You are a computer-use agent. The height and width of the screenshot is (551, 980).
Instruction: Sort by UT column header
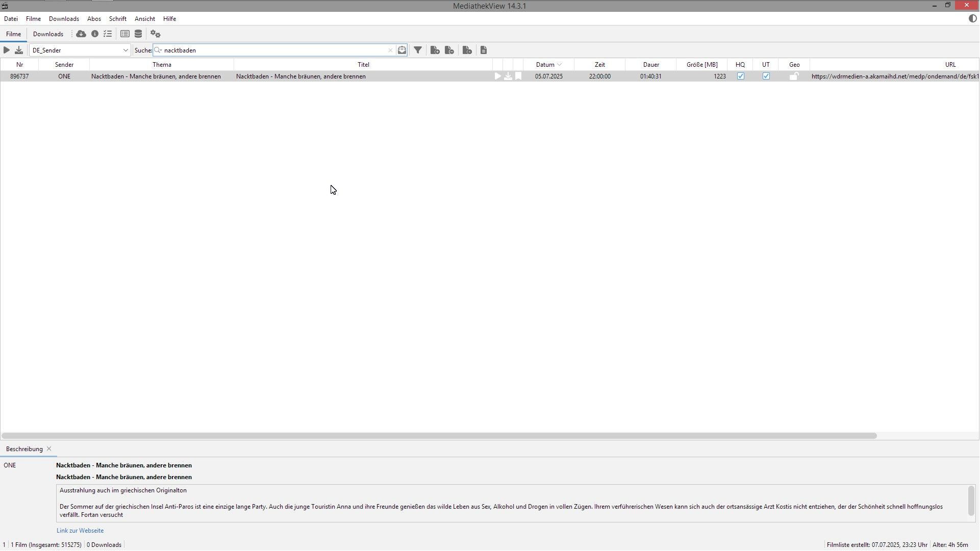click(766, 65)
